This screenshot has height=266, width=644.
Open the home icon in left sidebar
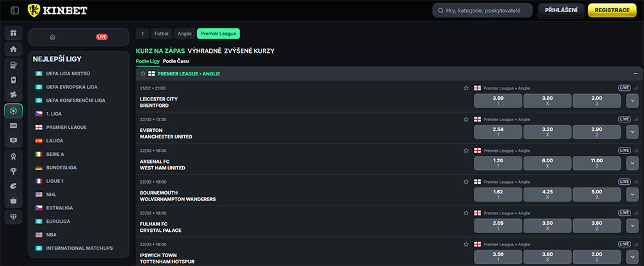[14, 49]
